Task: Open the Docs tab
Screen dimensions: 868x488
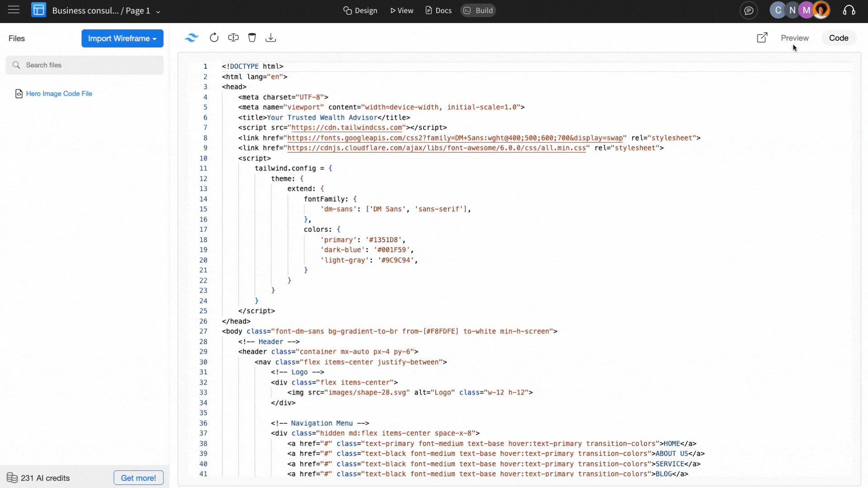Action: click(439, 10)
